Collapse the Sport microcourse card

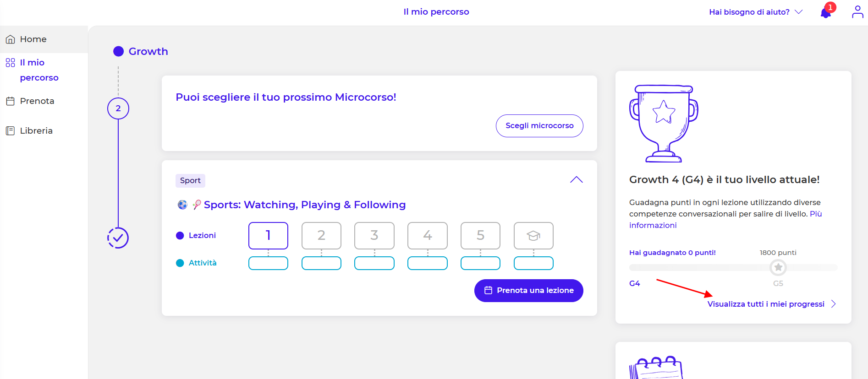pos(576,180)
